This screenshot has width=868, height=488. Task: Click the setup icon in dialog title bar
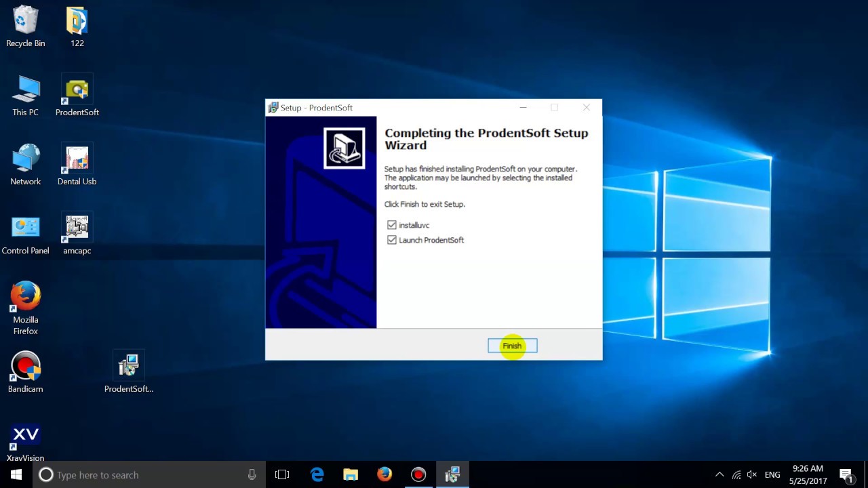(x=273, y=108)
